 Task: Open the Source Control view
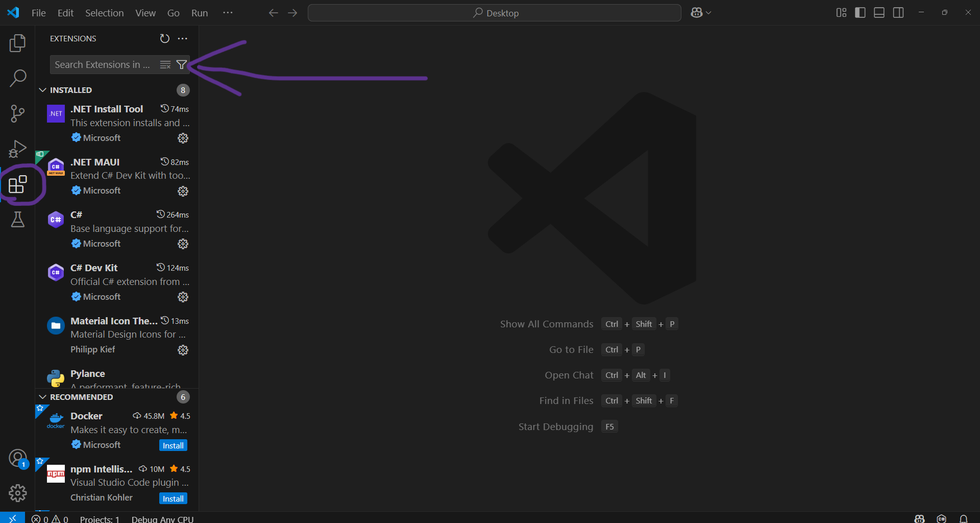coord(17,113)
